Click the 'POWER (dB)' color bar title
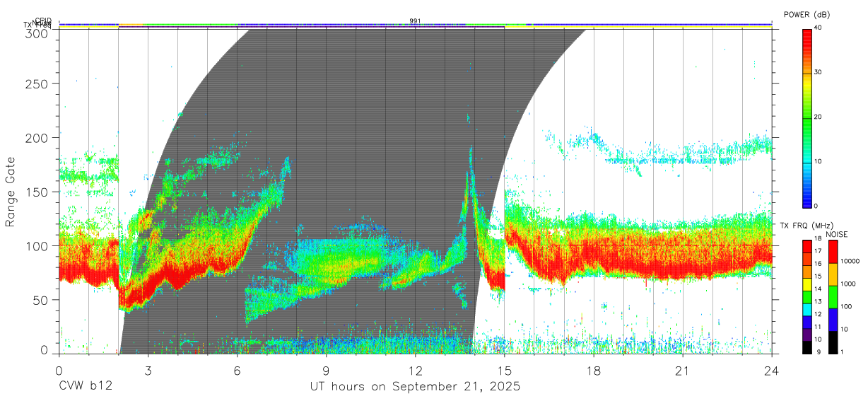The width and height of the screenshot is (868, 401). (807, 15)
